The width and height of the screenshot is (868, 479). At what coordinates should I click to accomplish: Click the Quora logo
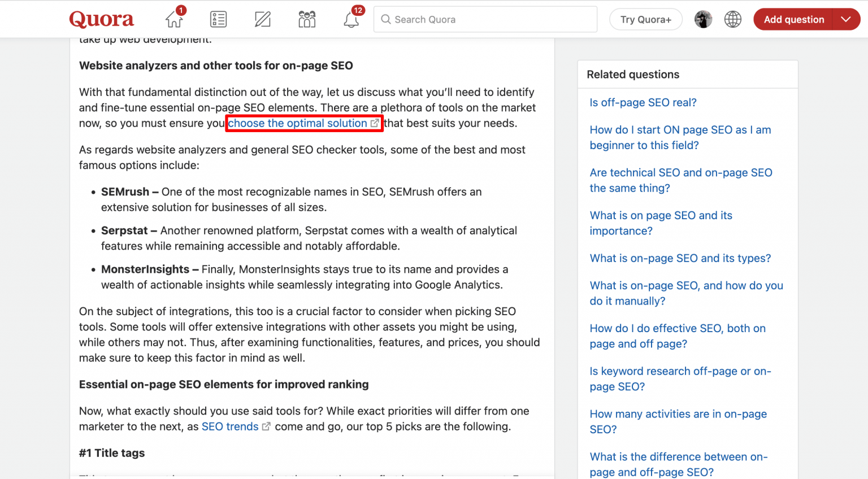point(101,19)
